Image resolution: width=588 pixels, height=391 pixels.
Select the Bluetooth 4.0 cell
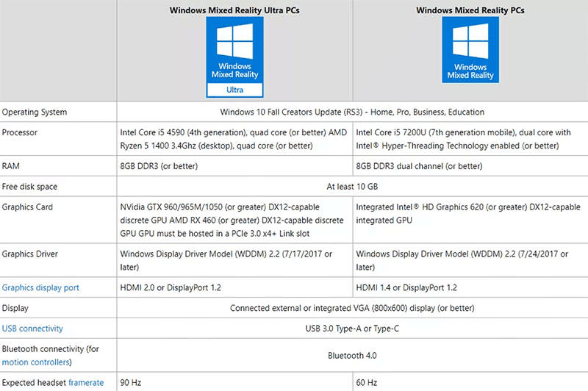352,356
